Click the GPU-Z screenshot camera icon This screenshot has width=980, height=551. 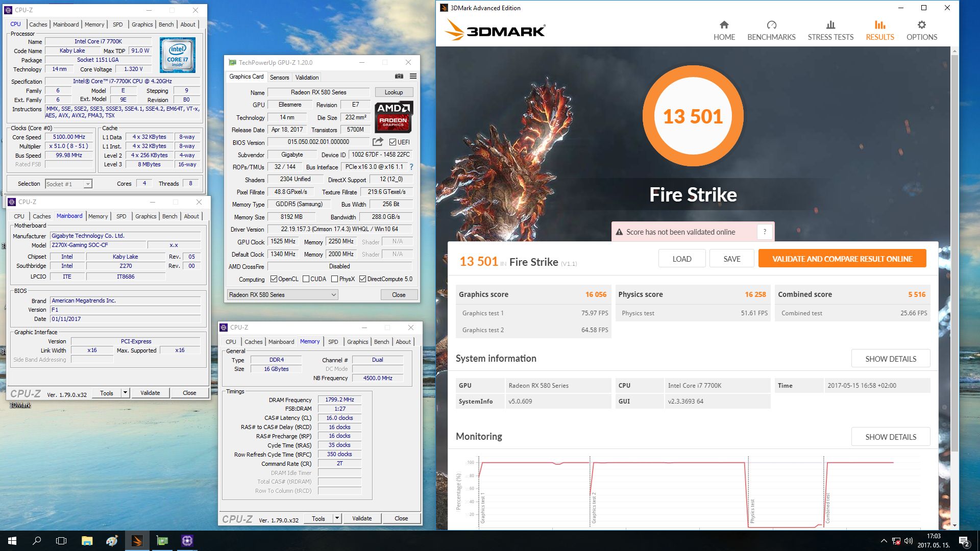pyautogui.click(x=399, y=77)
